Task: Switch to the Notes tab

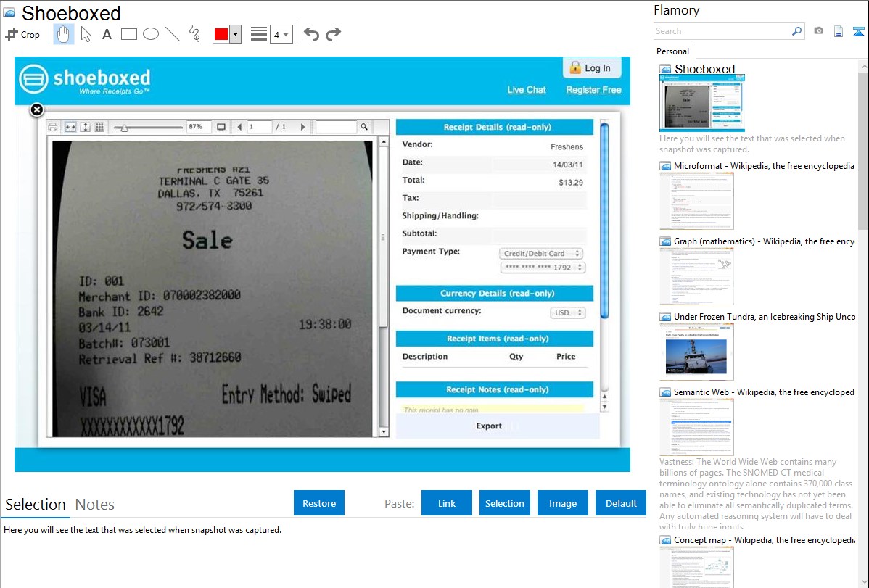Action: (95, 505)
